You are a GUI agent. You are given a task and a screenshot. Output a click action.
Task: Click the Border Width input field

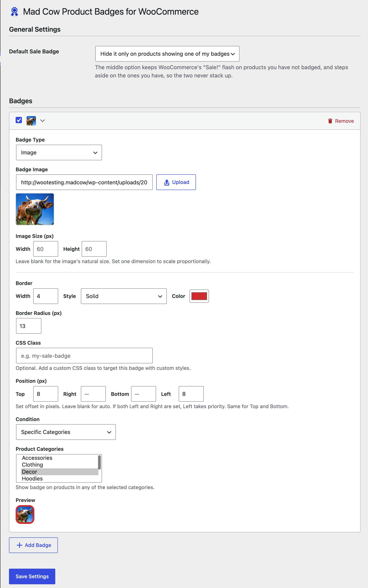coord(46,296)
